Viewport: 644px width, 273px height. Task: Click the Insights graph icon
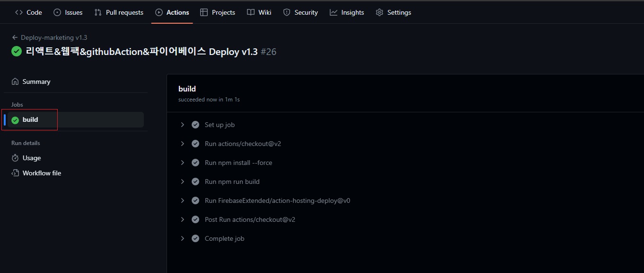[x=334, y=12]
